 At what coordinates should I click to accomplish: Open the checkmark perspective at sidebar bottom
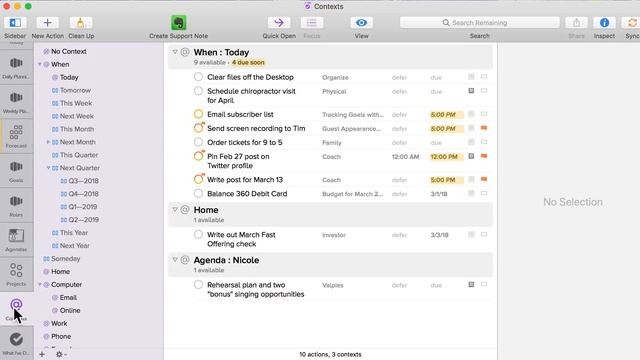pos(16,343)
